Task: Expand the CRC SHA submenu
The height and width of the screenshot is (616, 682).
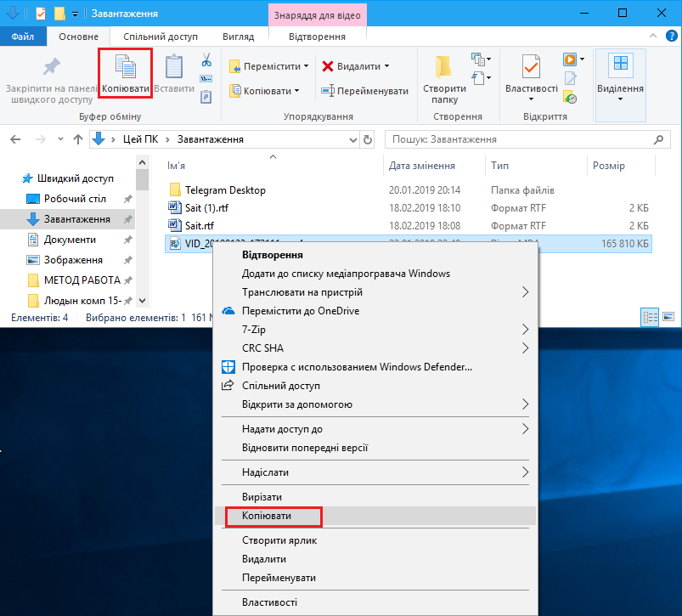Action: pos(375,348)
